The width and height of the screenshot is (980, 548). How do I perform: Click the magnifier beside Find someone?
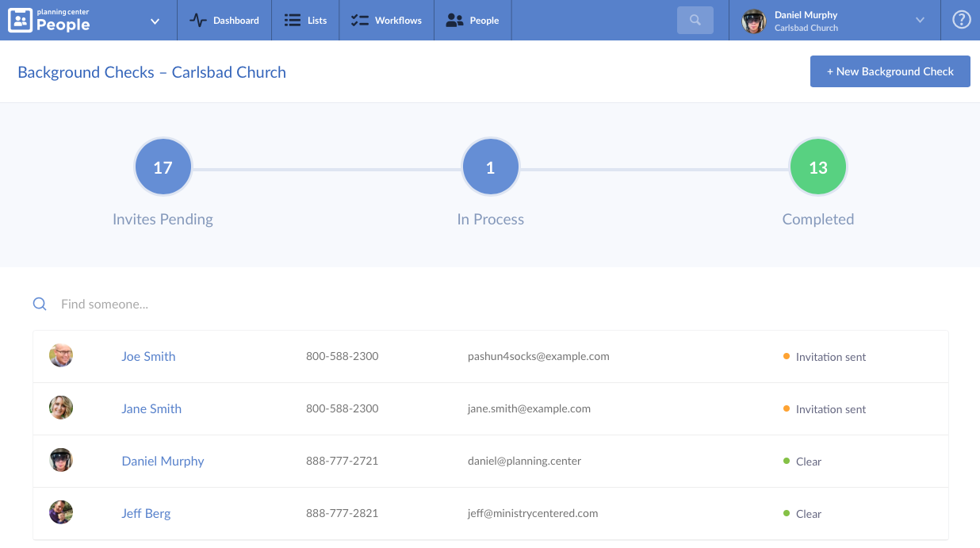40,304
